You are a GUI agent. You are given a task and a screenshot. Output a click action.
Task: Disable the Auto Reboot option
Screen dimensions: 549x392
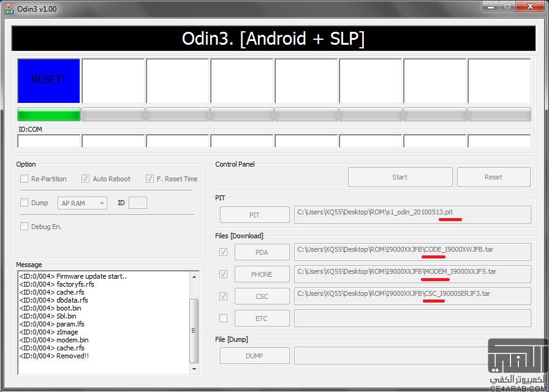[86, 178]
